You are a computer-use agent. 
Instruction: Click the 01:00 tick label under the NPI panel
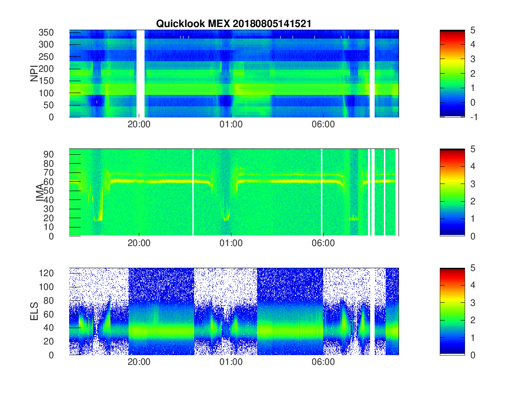[x=231, y=125]
